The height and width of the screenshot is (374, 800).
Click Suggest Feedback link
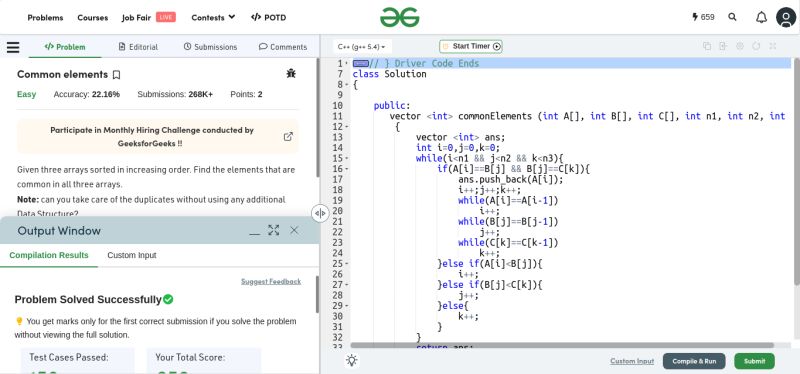[x=271, y=282]
